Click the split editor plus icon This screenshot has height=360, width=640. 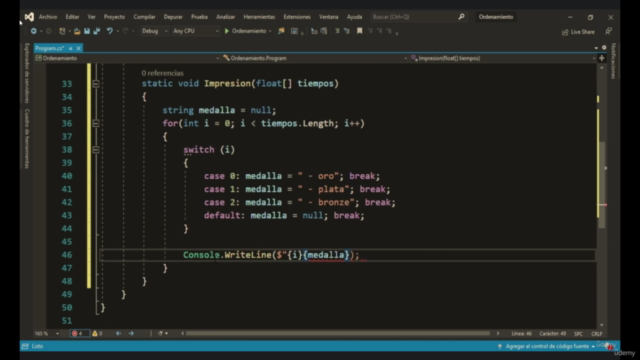pyautogui.click(x=602, y=58)
